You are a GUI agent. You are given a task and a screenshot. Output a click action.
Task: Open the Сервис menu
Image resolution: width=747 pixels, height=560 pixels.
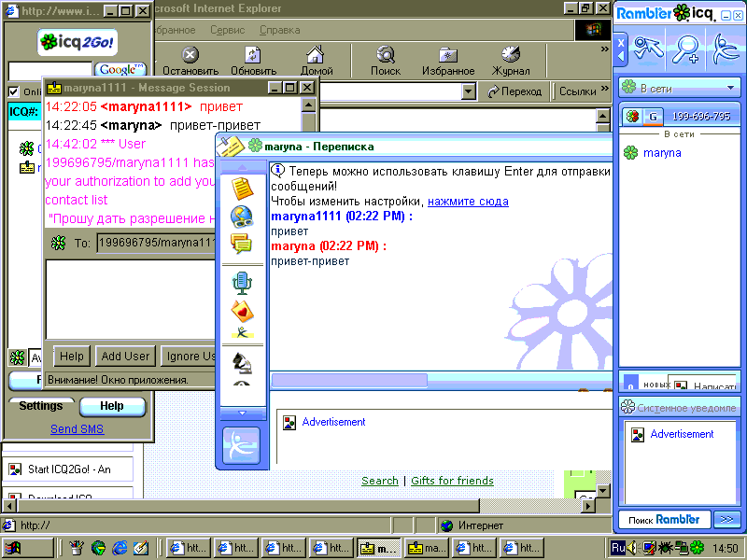[227, 30]
